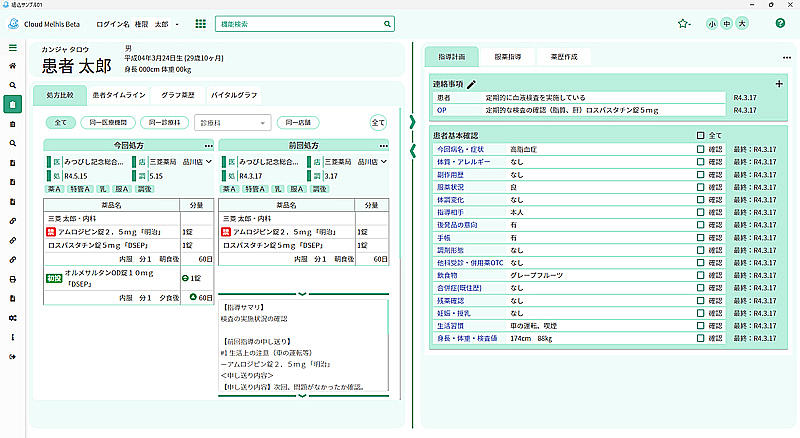Click the 同一医療機関 filter button
The width and height of the screenshot is (800, 438).
107,122
